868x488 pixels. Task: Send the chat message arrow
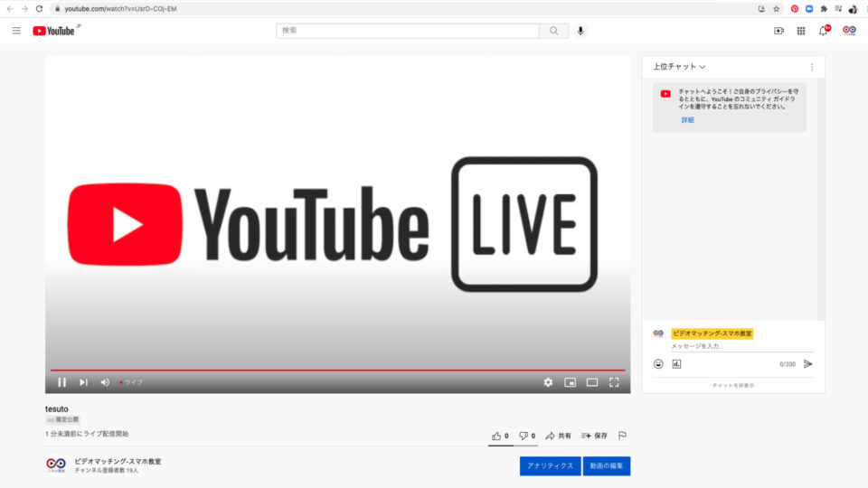tap(808, 364)
